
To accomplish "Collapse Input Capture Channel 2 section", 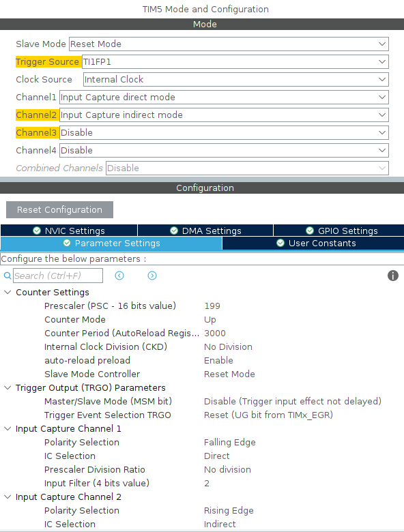I will point(8,497).
